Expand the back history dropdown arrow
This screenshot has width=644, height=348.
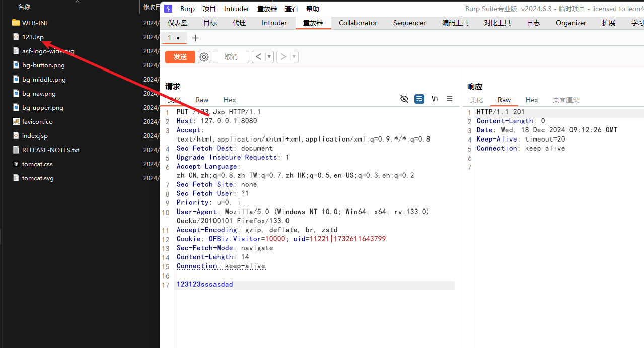(x=269, y=57)
